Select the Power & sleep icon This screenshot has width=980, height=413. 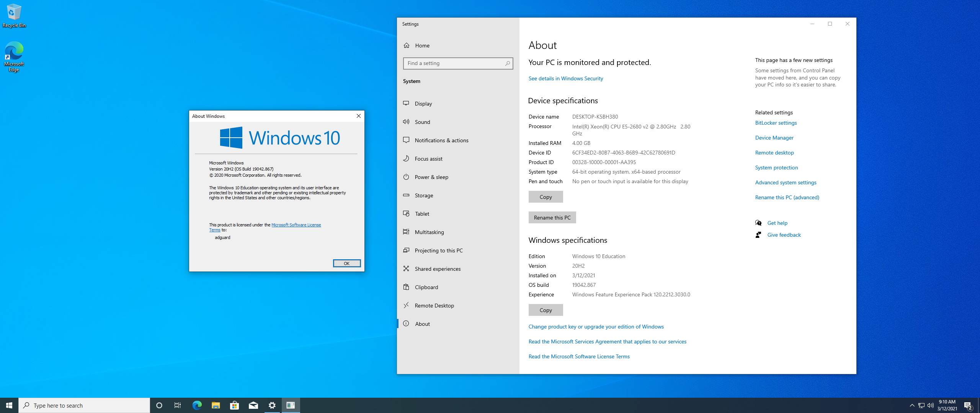pyautogui.click(x=406, y=177)
